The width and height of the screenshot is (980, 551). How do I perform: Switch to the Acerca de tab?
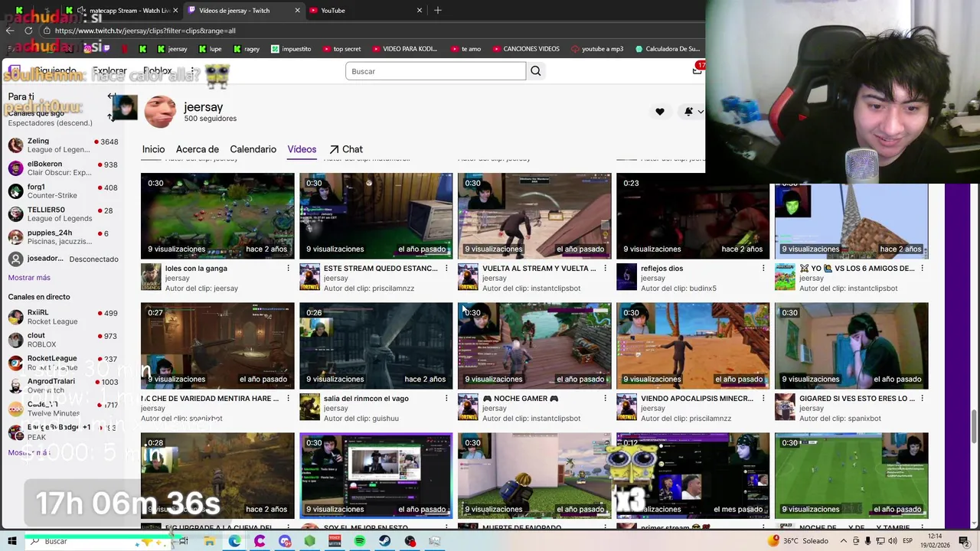198,149
